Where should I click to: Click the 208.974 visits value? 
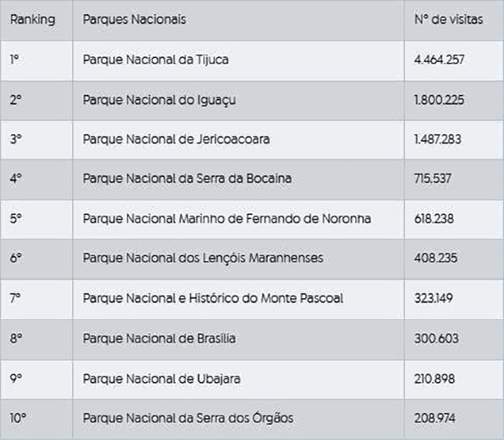(x=434, y=417)
